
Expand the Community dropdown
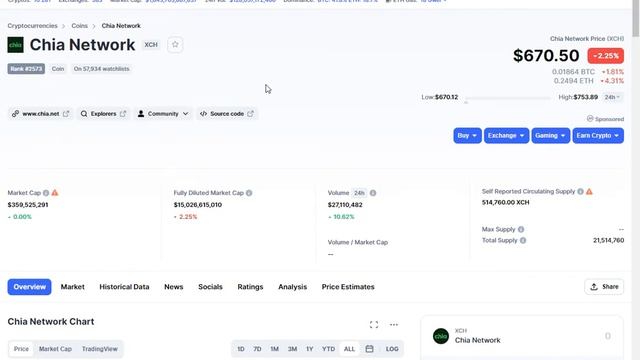163,113
